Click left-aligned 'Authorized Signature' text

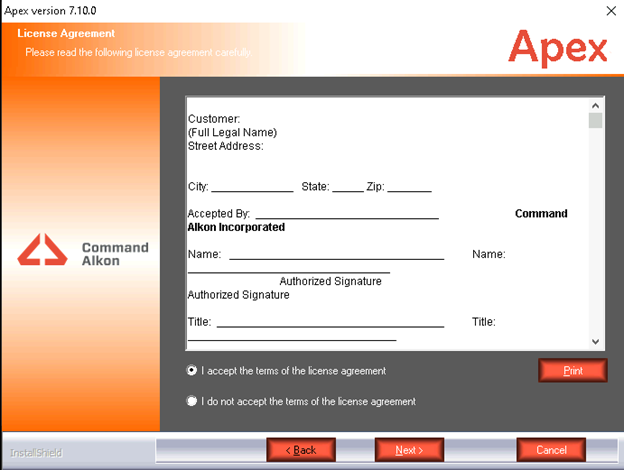238,295
